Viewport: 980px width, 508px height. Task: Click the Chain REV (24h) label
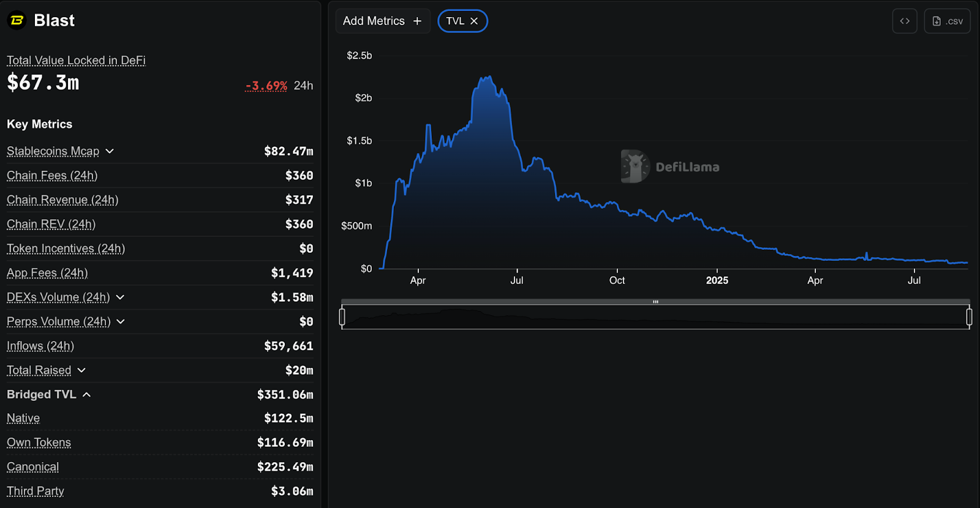(51, 225)
